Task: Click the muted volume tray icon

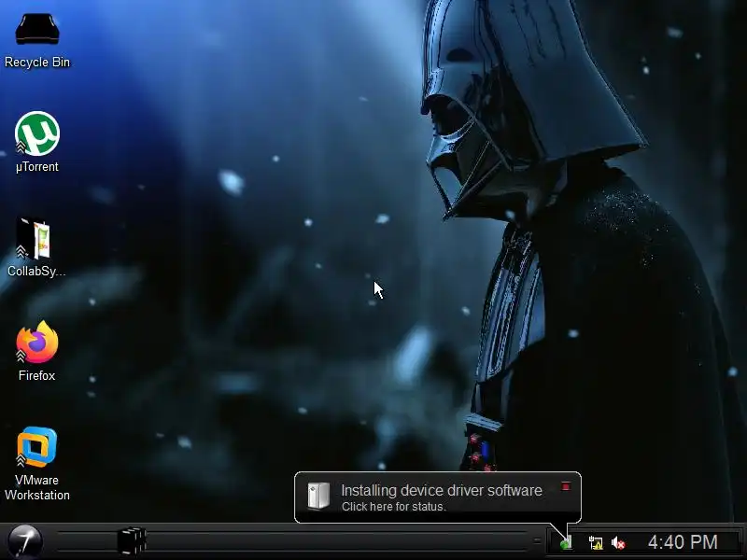Action: point(618,542)
